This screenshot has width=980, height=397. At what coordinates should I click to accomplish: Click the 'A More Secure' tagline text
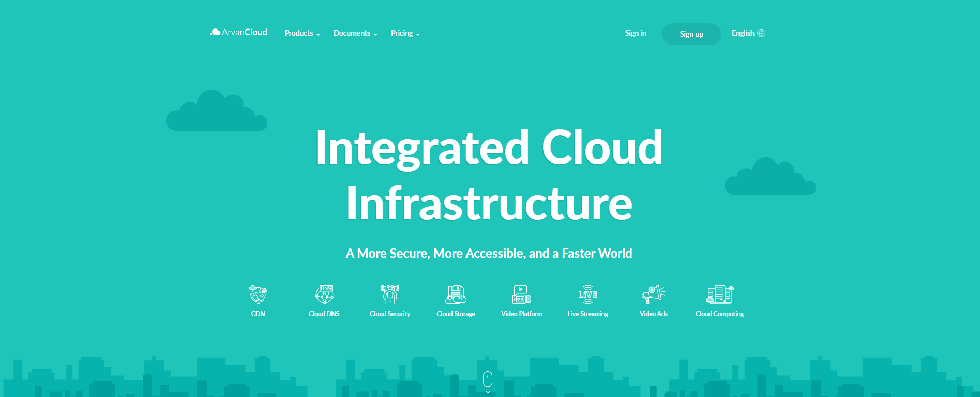(x=489, y=253)
